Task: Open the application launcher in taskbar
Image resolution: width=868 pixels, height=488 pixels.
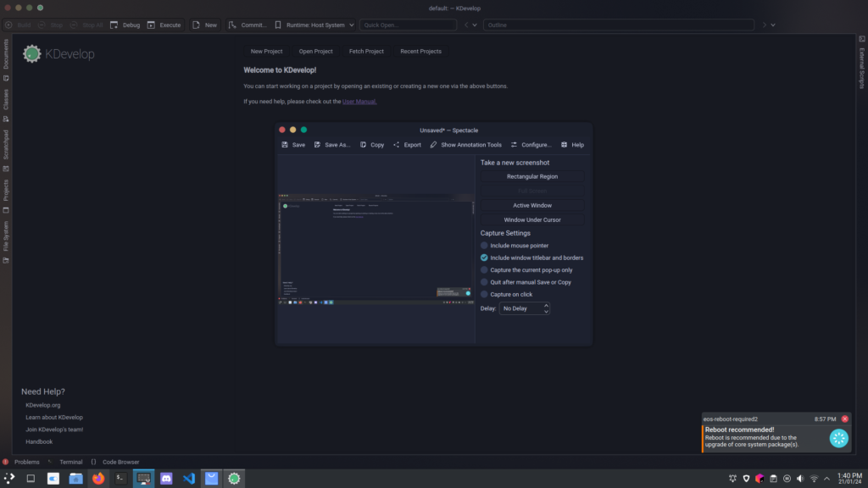Action: pyautogui.click(x=9, y=478)
